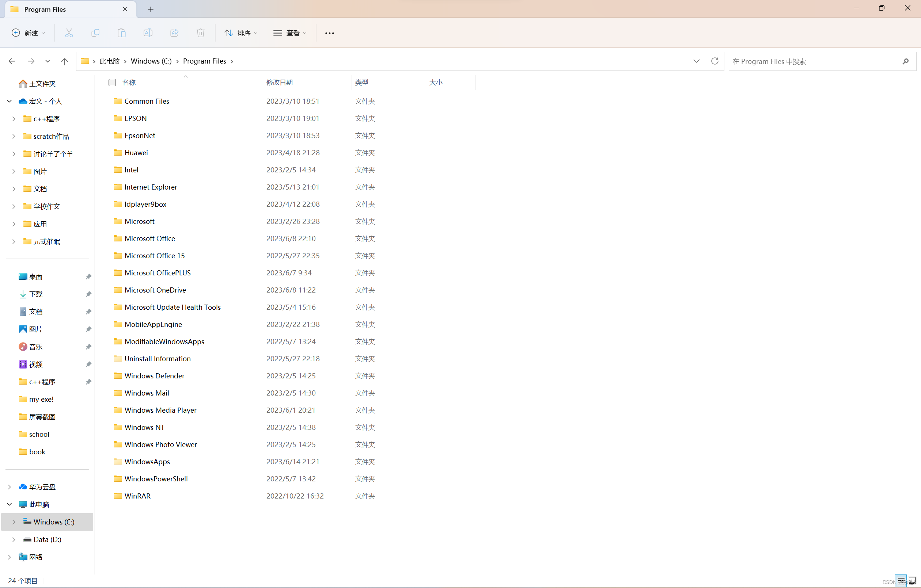The height and width of the screenshot is (588, 921).
Task: Select the Microsoft Office 15 folder
Action: (x=155, y=256)
